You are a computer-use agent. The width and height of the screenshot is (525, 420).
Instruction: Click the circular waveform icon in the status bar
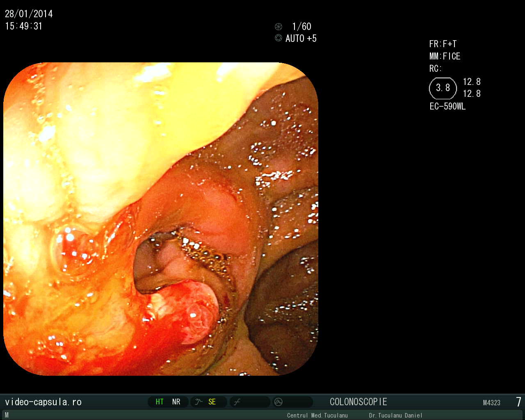(x=278, y=402)
